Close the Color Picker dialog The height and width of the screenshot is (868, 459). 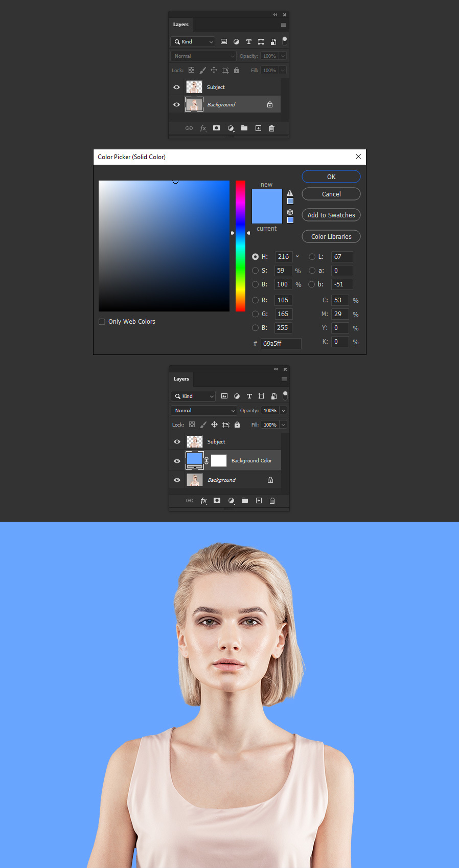click(x=358, y=157)
